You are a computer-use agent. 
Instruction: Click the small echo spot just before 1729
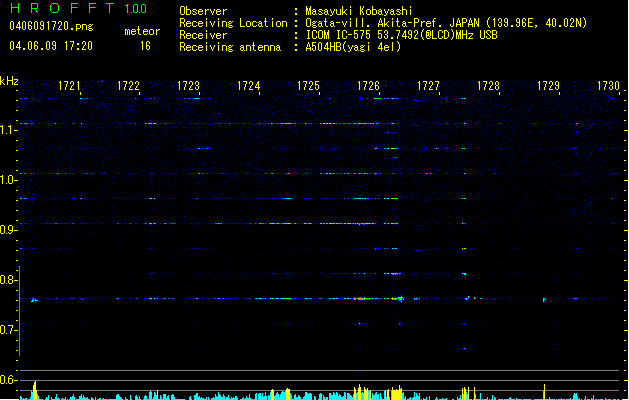pos(544,299)
